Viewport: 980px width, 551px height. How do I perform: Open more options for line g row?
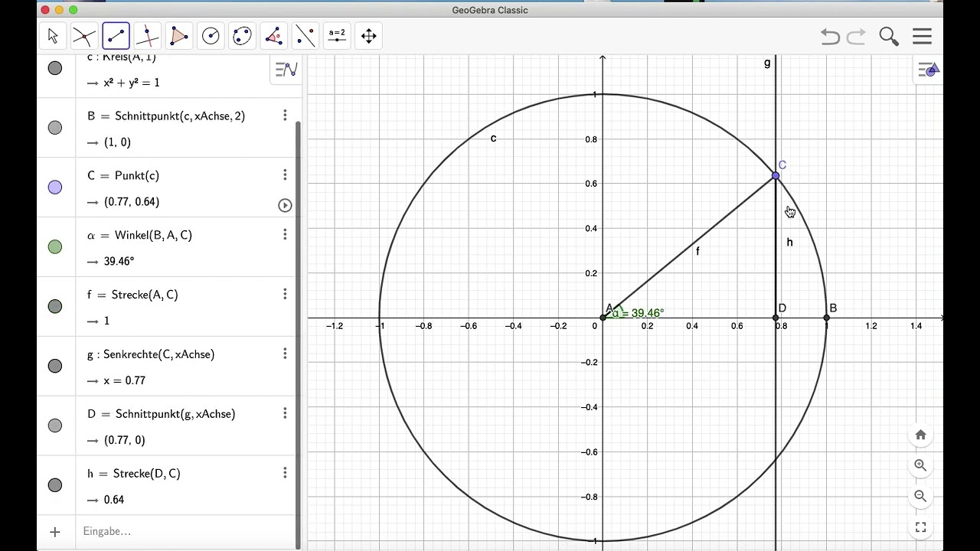coord(285,354)
